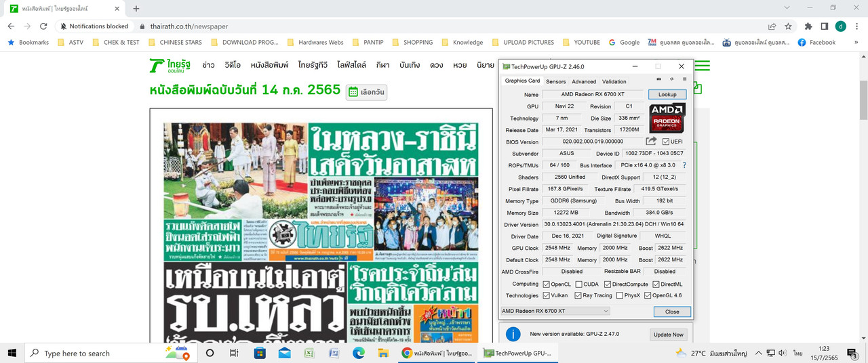Open Microsoft Store from taskbar

(x=260, y=353)
